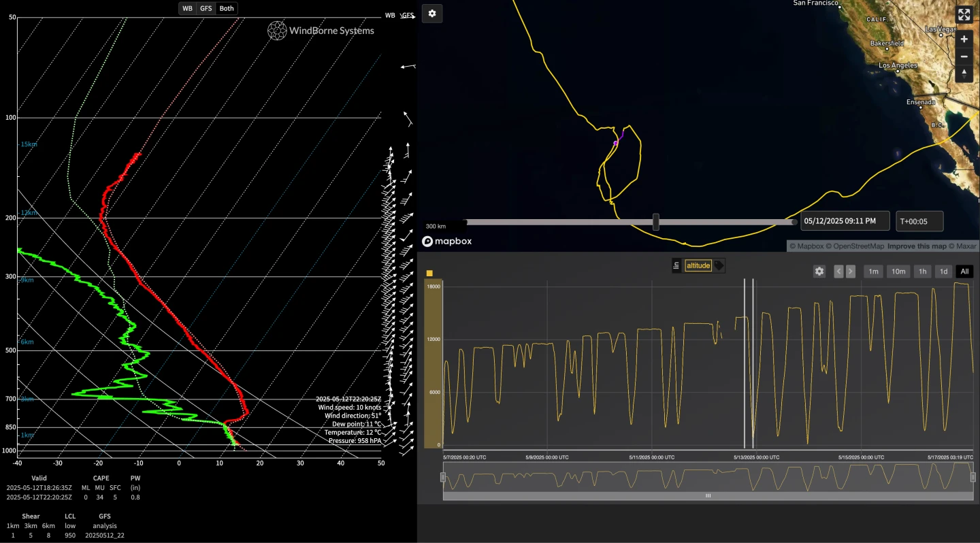The height and width of the screenshot is (543, 980).
Task: Zoom in on the map
Action: (964, 39)
